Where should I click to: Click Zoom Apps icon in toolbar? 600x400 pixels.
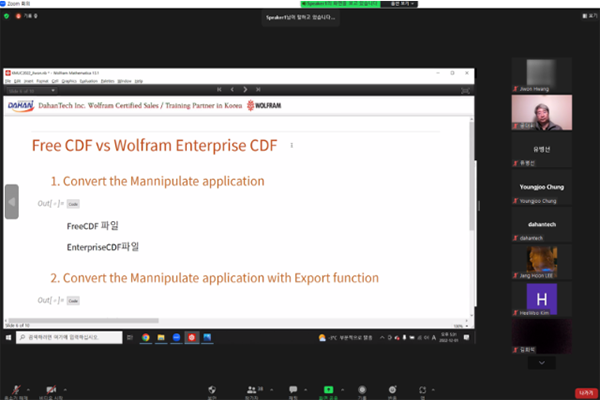click(422, 390)
